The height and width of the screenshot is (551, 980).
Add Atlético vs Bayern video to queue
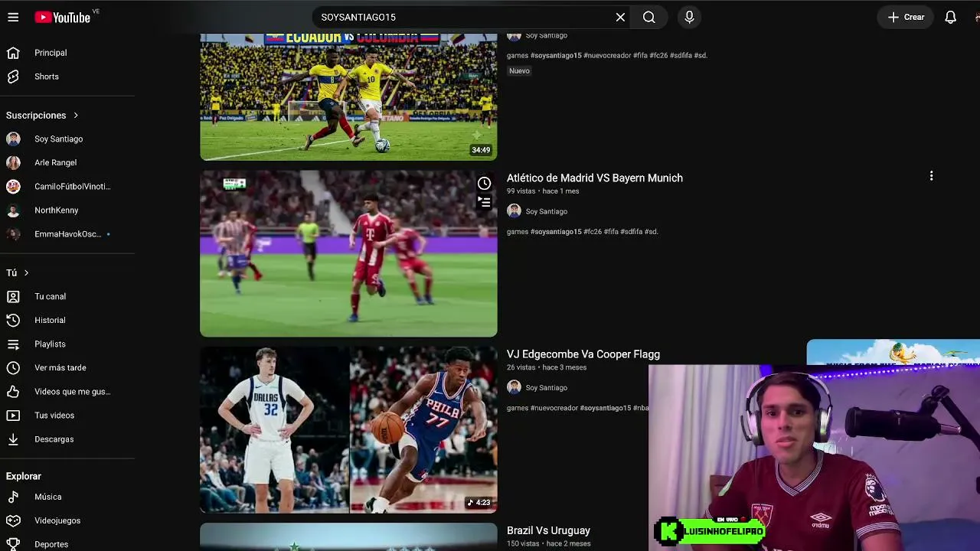click(485, 202)
